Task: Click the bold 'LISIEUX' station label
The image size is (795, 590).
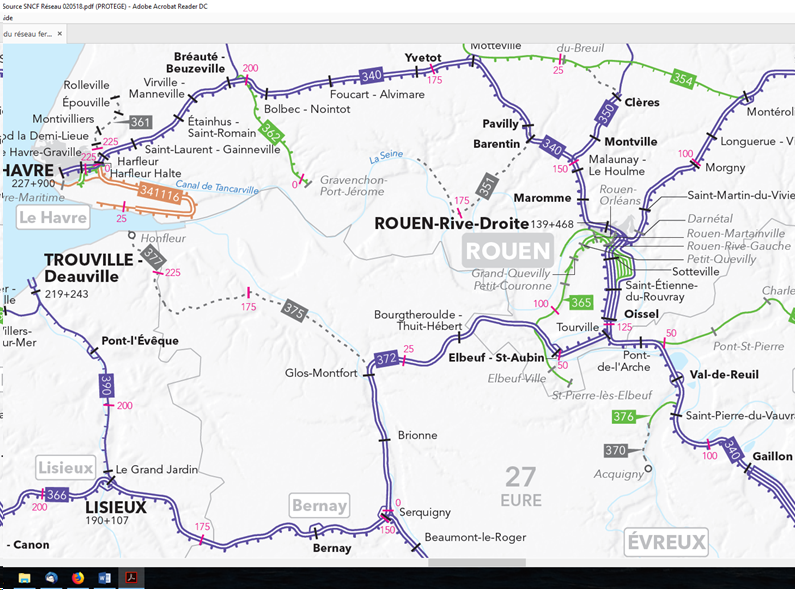Action: coord(116,507)
